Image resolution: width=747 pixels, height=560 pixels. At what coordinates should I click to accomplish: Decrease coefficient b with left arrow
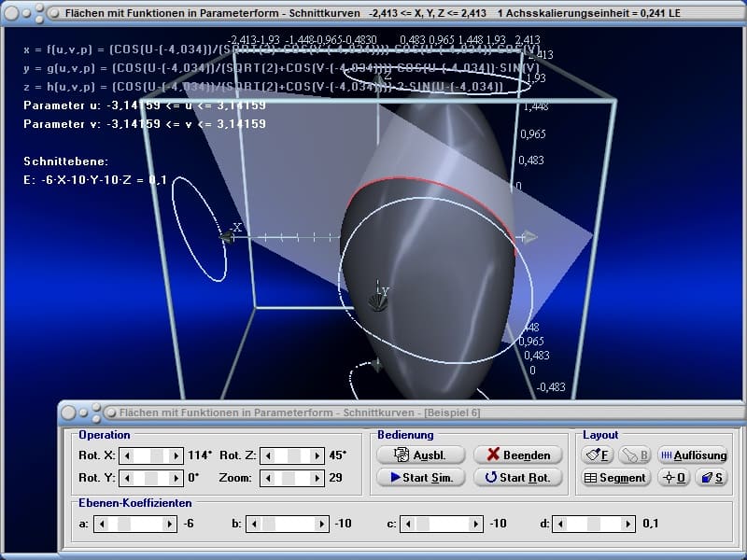coord(254,524)
